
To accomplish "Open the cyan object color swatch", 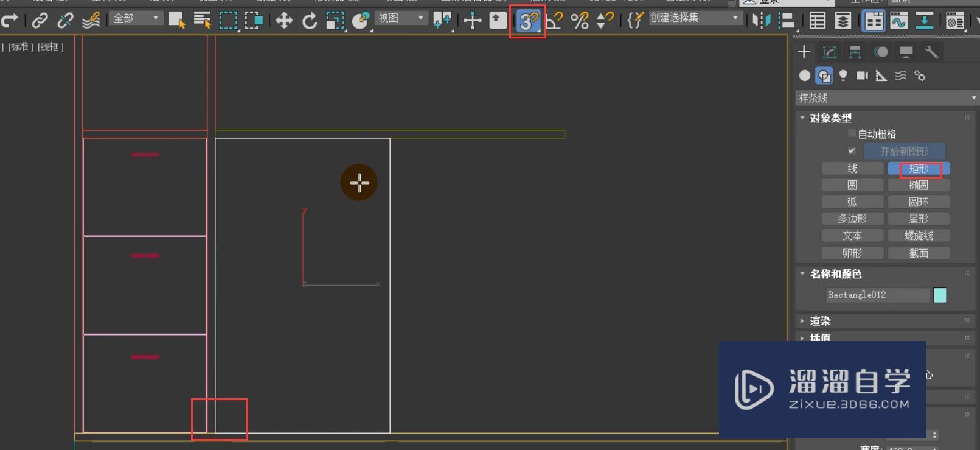I will 940,295.
